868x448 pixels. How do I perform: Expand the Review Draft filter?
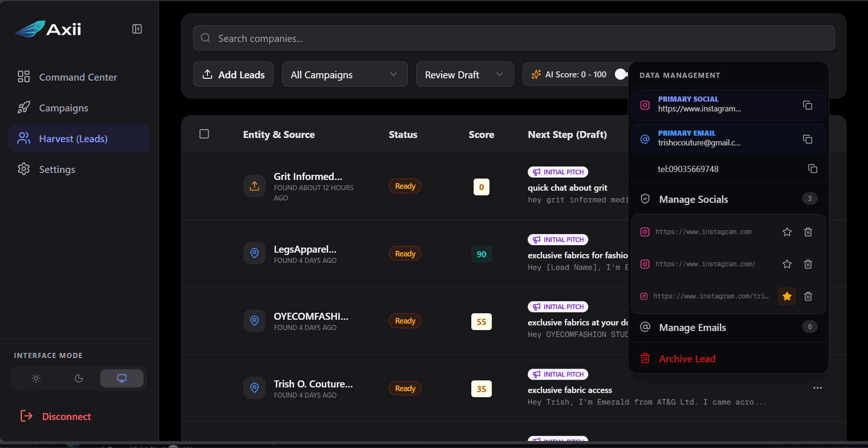pyautogui.click(x=464, y=74)
